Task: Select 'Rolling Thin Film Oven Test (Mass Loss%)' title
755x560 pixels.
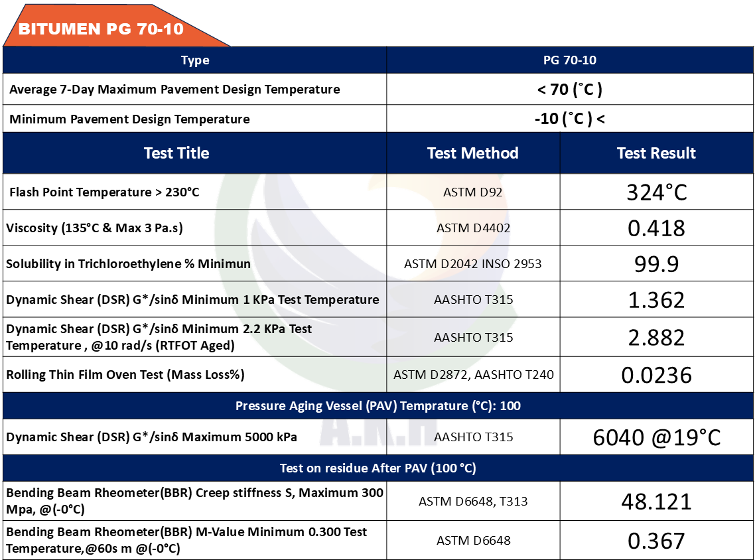Action: [125, 375]
